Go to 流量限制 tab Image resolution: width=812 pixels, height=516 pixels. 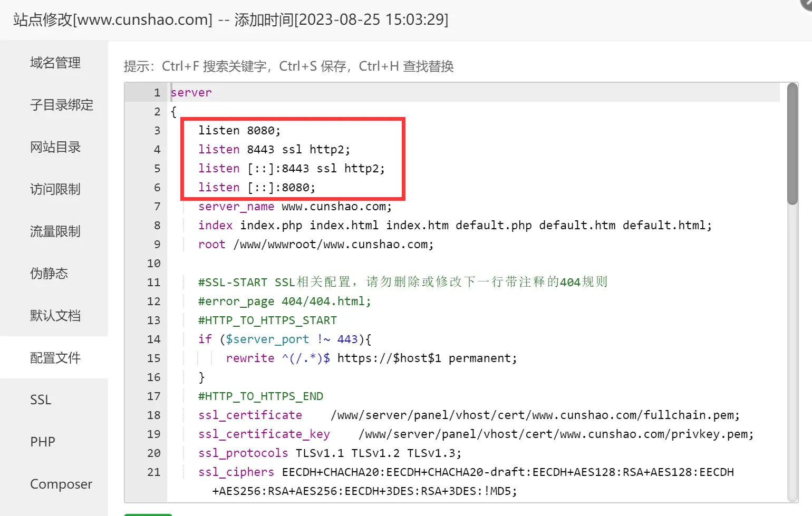coord(55,231)
